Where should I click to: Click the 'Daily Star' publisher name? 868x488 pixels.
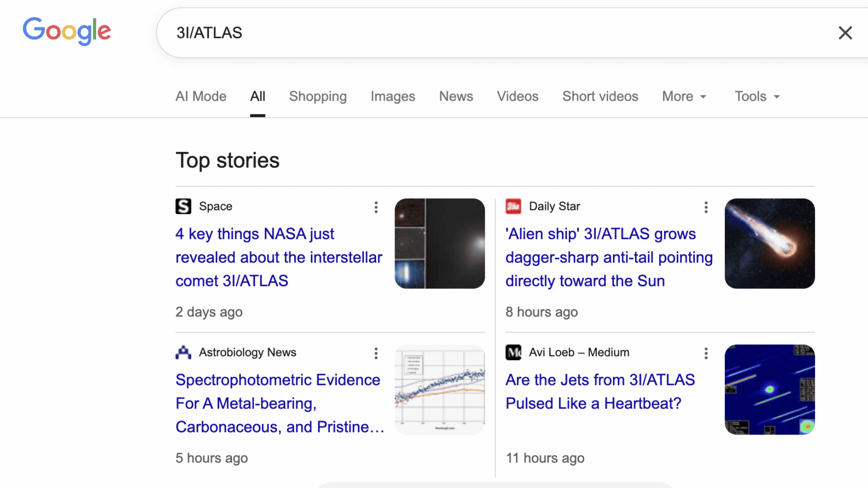tap(554, 206)
